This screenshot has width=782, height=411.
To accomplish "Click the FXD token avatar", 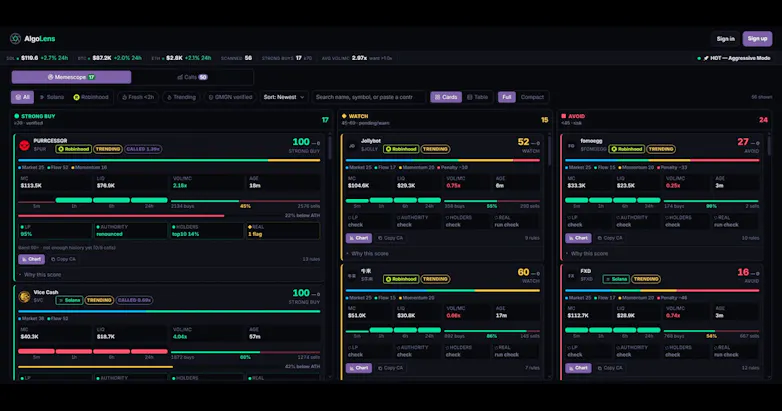I will [x=571, y=275].
